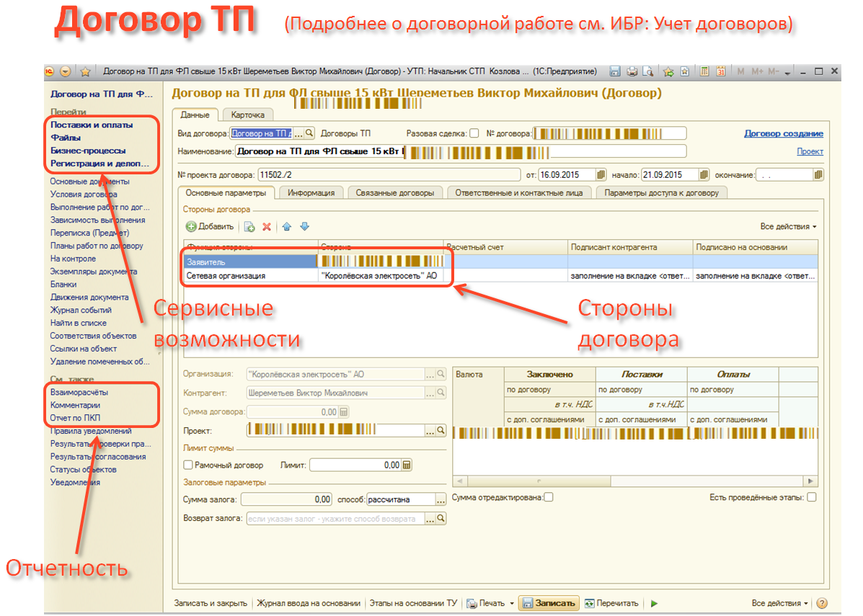863x616 pixels.
Task: Move row down with blue down arrow
Action: tap(304, 227)
